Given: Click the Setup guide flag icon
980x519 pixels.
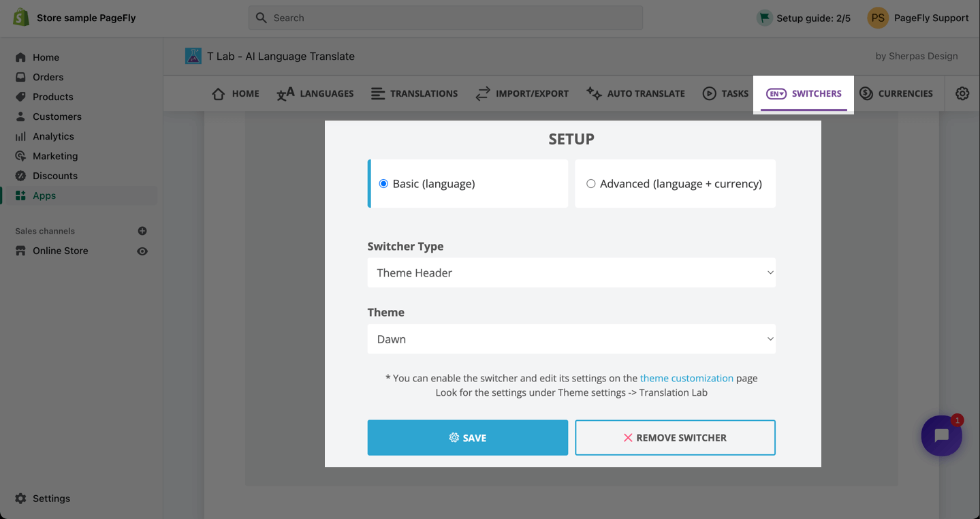Looking at the screenshot, I should [x=764, y=18].
